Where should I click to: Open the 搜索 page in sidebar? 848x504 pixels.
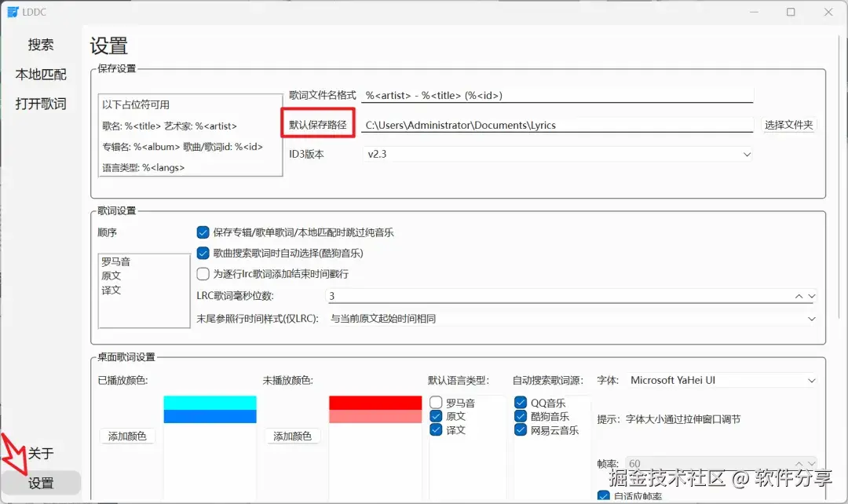(x=41, y=44)
